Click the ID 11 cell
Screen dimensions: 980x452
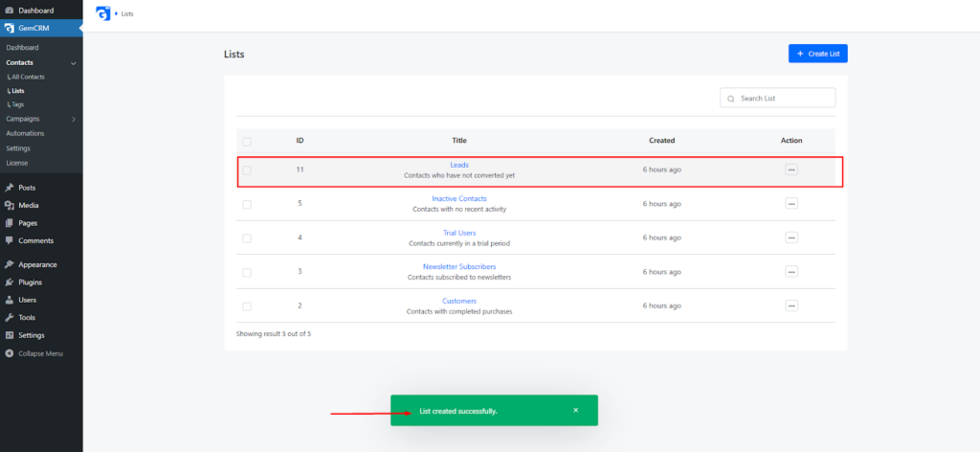[300, 169]
